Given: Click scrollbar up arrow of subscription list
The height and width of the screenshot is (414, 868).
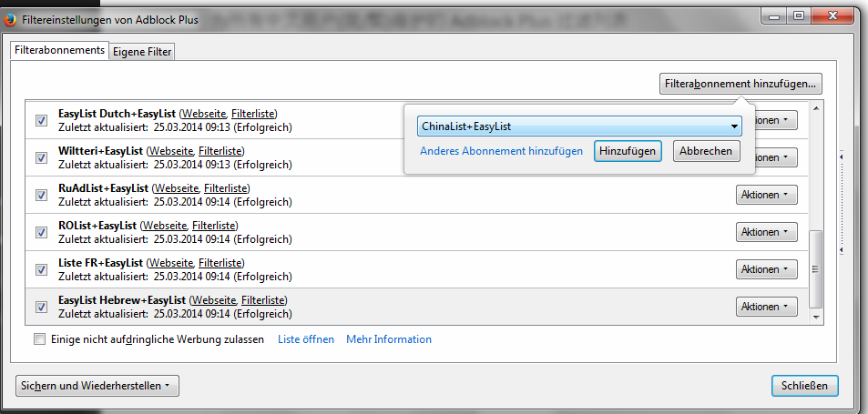Looking at the screenshot, I should coord(816,108).
